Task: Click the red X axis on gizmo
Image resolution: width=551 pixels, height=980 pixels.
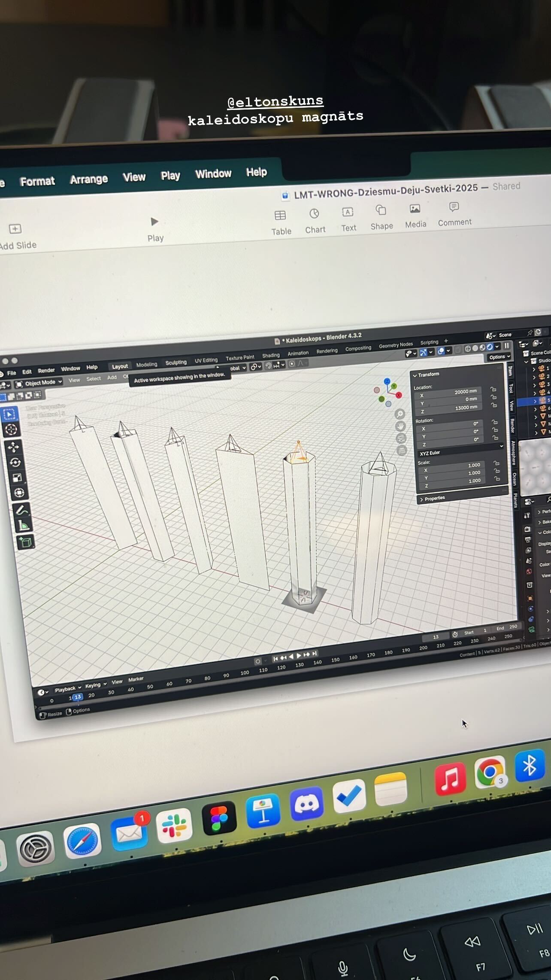Action: coord(399,395)
